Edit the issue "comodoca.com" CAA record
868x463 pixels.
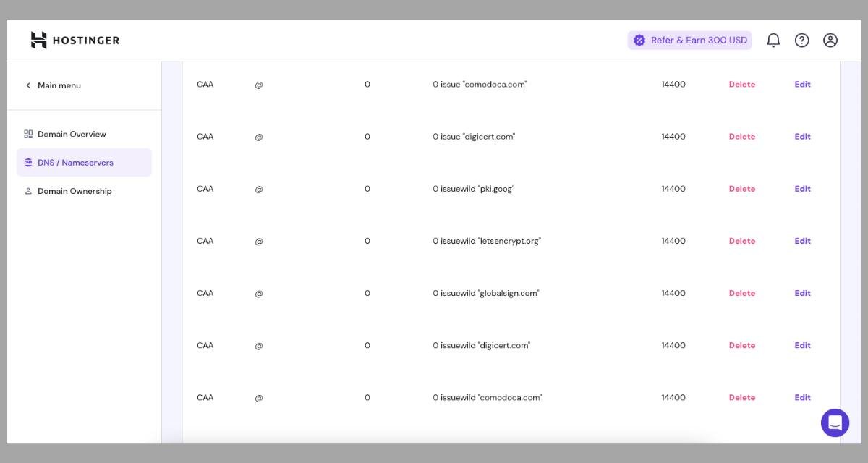(x=802, y=85)
